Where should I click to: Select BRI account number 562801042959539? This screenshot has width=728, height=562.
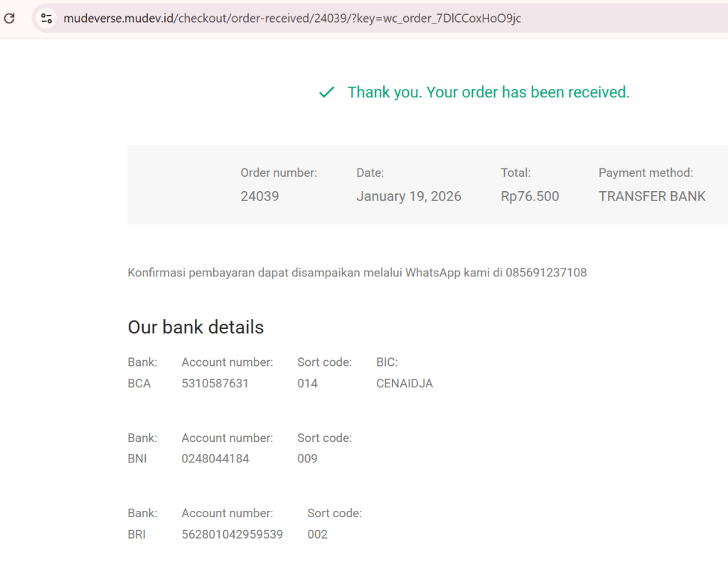pyautogui.click(x=232, y=534)
